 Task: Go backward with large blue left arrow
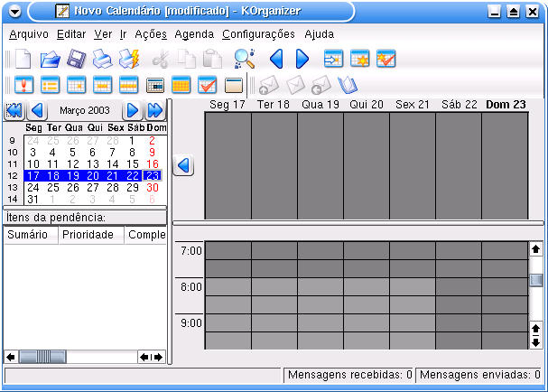point(276,59)
